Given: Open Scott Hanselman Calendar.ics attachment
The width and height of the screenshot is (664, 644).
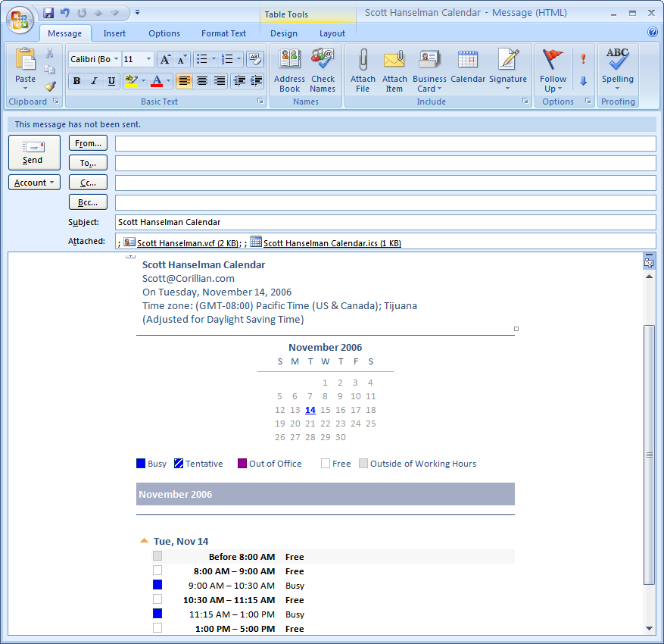Looking at the screenshot, I should coord(326,242).
